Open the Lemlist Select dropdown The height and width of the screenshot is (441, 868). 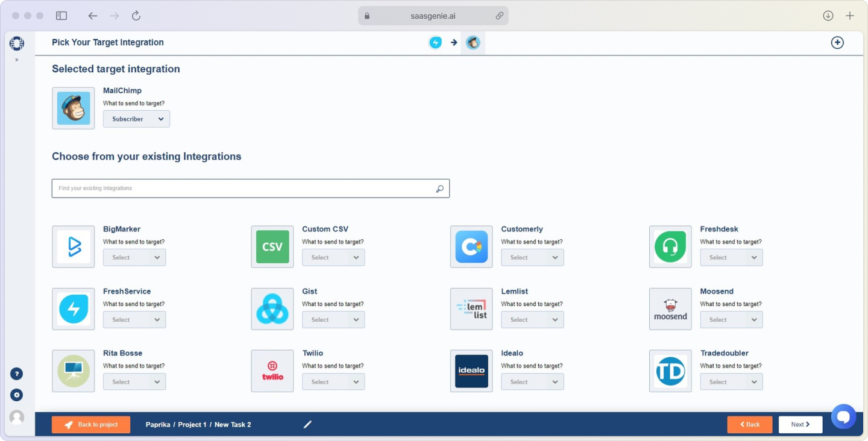532,320
